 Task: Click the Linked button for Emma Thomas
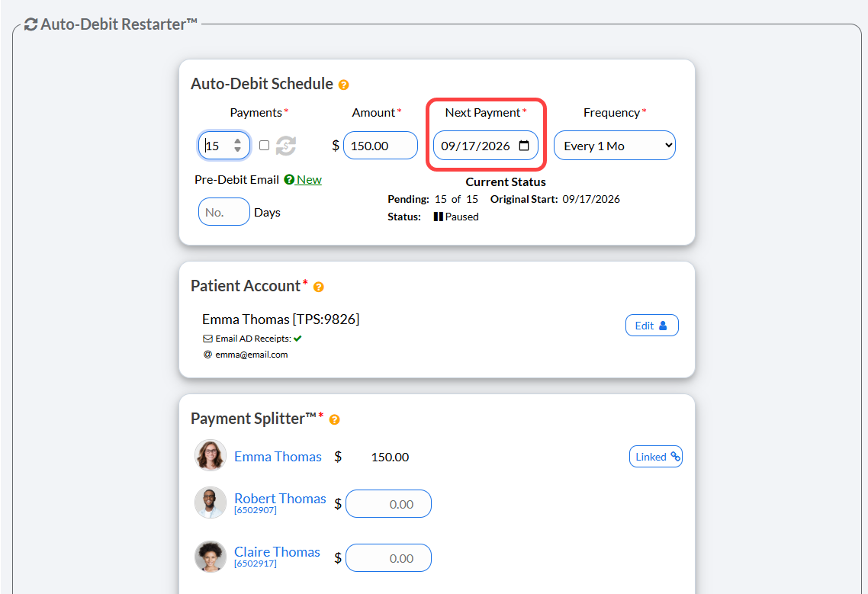pos(655,457)
